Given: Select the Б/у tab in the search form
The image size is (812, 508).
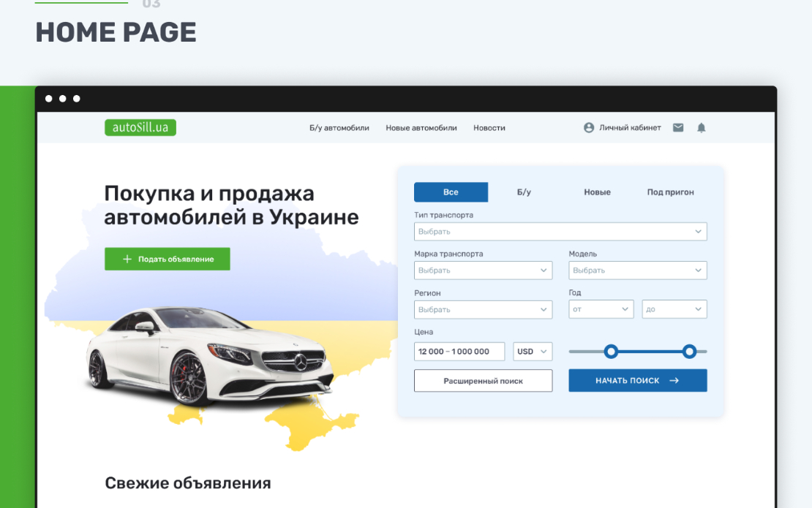Looking at the screenshot, I should click(524, 192).
